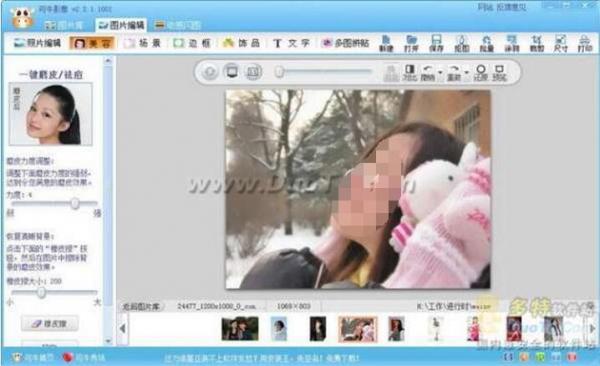Click the 反馈意见 feedback link

(512, 7)
